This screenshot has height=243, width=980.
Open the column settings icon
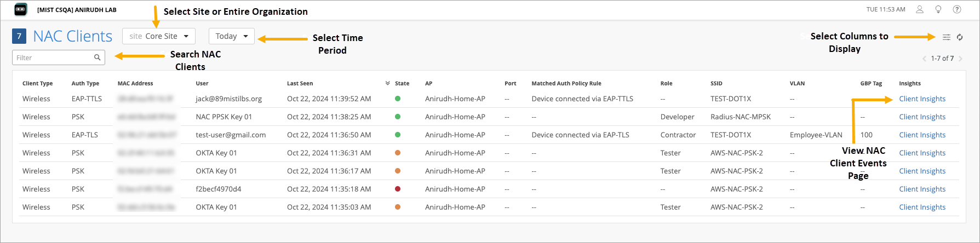click(946, 37)
